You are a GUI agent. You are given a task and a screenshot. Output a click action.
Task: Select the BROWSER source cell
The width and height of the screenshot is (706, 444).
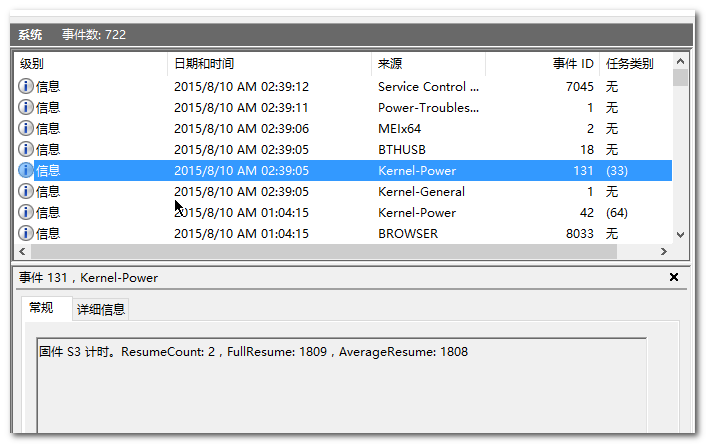click(x=408, y=234)
